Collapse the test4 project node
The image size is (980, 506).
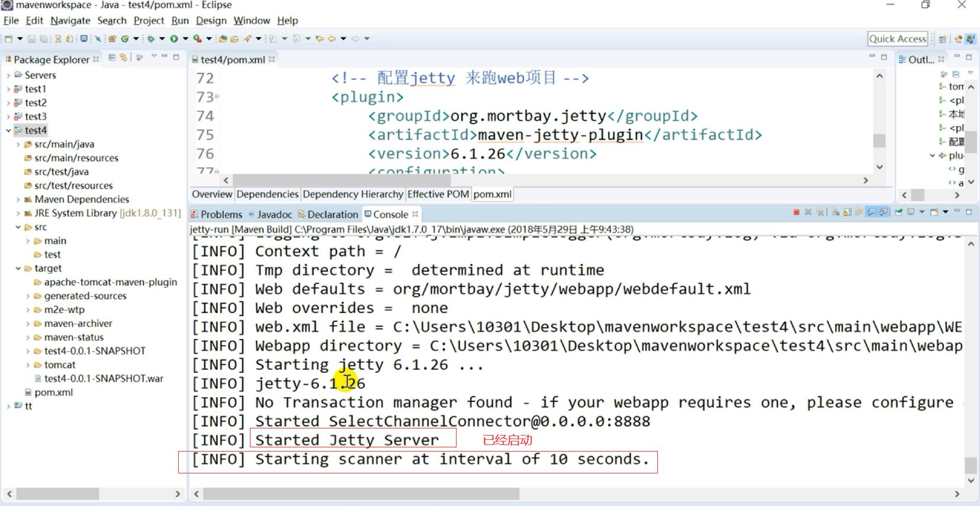click(x=8, y=130)
